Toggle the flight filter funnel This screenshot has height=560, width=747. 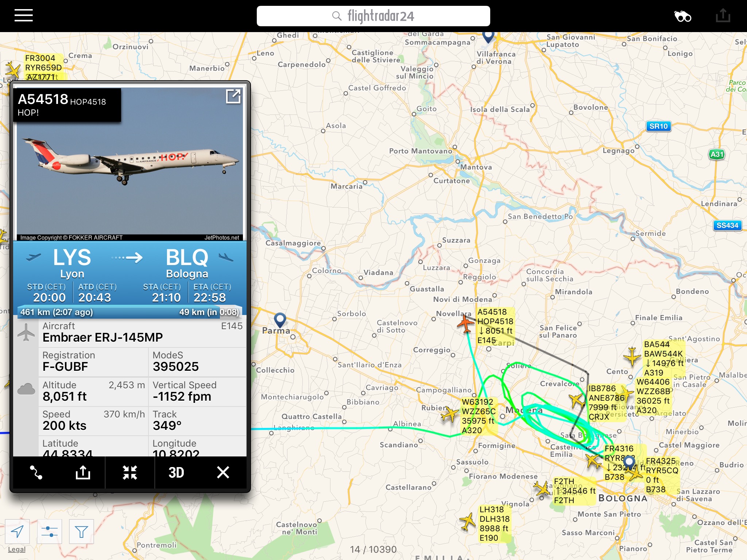(x=81, y=532)
